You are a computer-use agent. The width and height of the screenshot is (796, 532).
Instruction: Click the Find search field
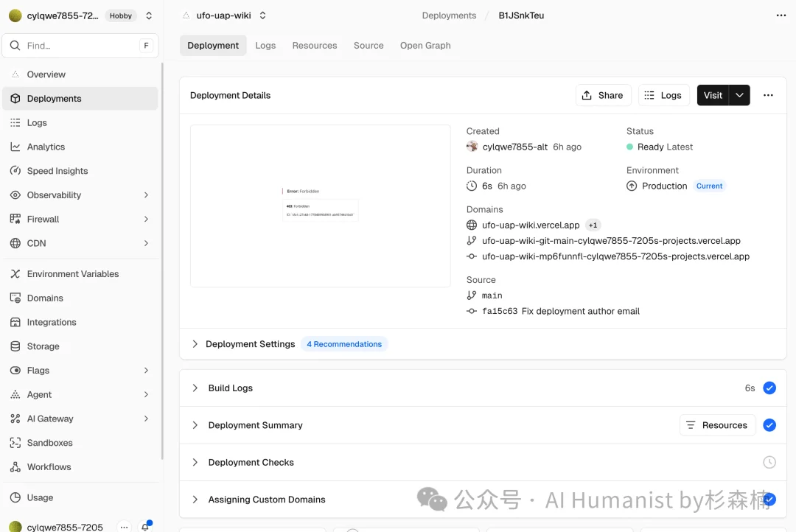pyautogui.click(x=80, y=46)
